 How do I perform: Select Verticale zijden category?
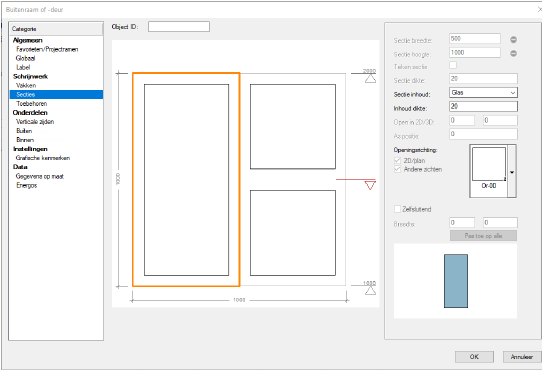[35, 122]
